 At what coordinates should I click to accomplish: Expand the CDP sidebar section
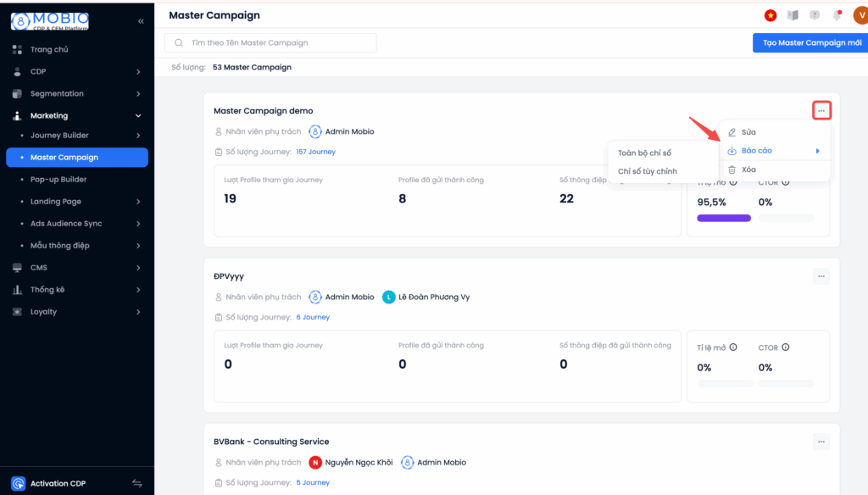point(138,72)
